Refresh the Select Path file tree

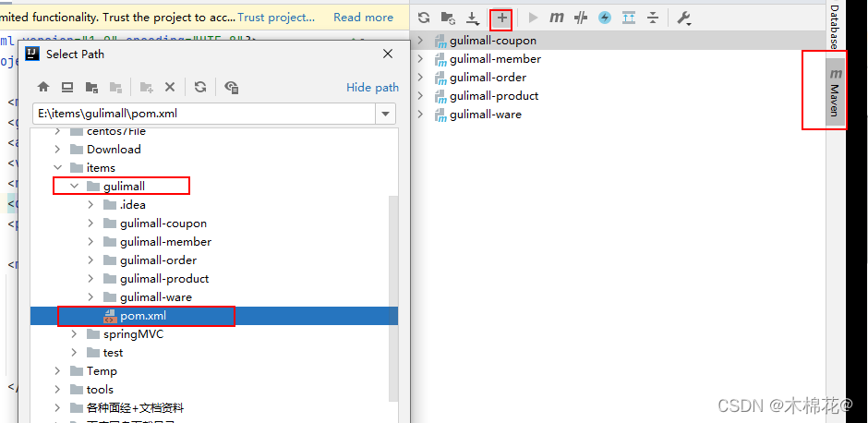pos(200,87)
